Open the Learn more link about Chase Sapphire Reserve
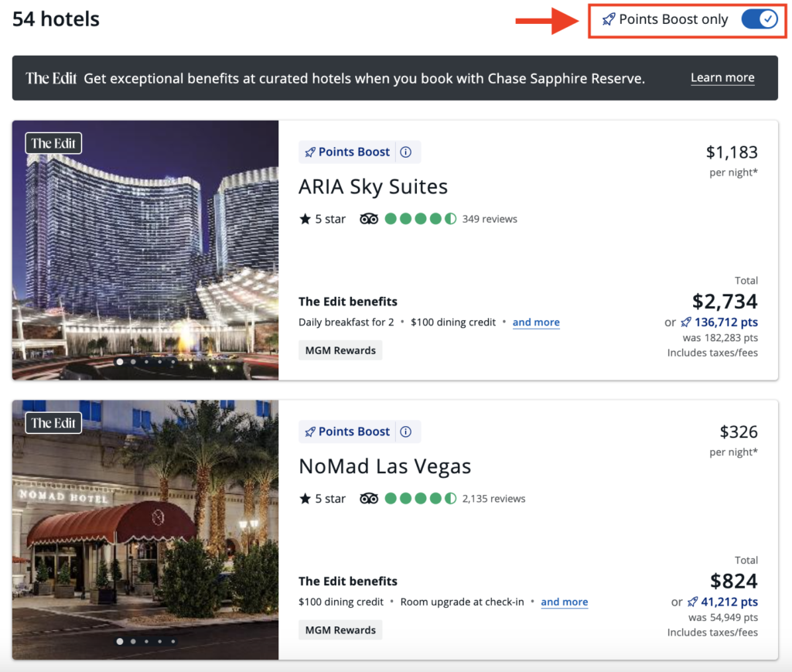Image resolution: width=792 pixels, height=672 pixels. (722, 77)
